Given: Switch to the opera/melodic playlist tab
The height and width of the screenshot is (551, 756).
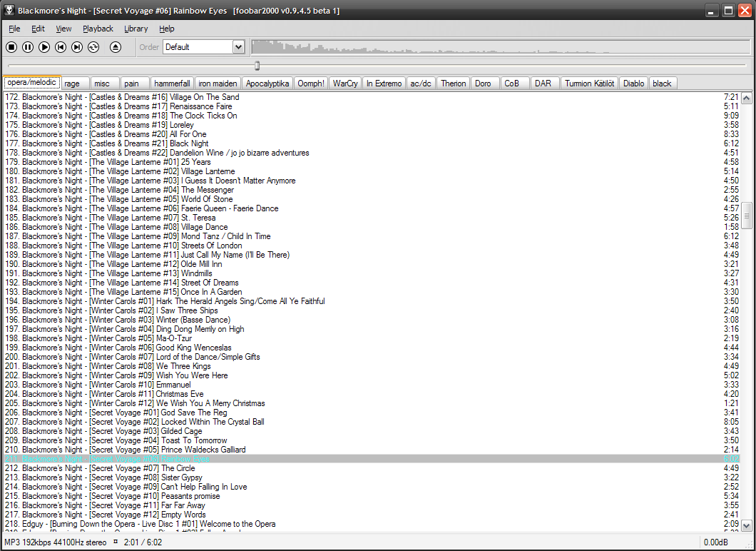Looking at the screenshot, I should point(32,83).
